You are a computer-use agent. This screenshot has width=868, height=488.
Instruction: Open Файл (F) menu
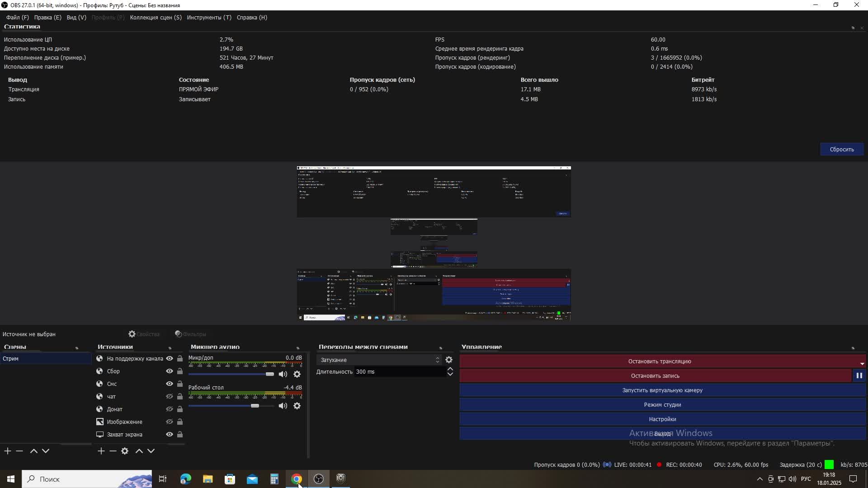tap(18, 17)
